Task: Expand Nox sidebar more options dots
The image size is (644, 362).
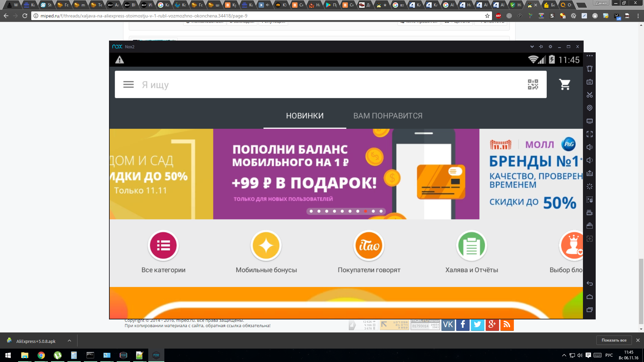Action: click(590, 56)
